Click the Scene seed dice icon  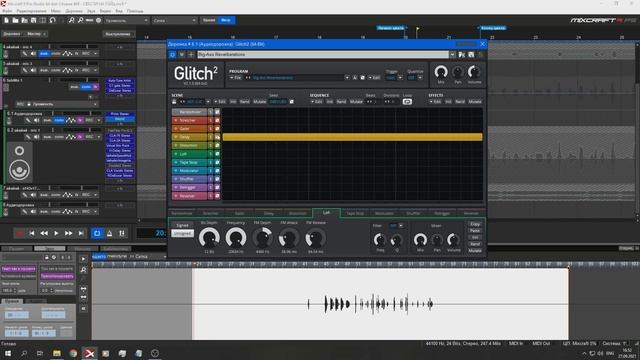tap(292, 102)
